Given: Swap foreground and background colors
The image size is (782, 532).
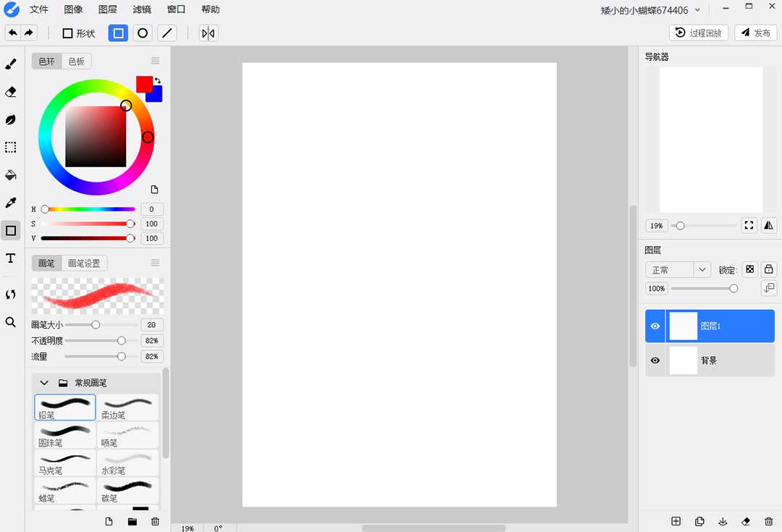Looking at the screenshot, I should pos(158,80).
